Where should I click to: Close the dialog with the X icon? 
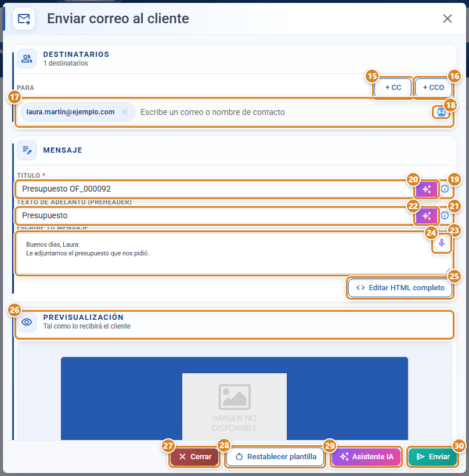[447, 19]
